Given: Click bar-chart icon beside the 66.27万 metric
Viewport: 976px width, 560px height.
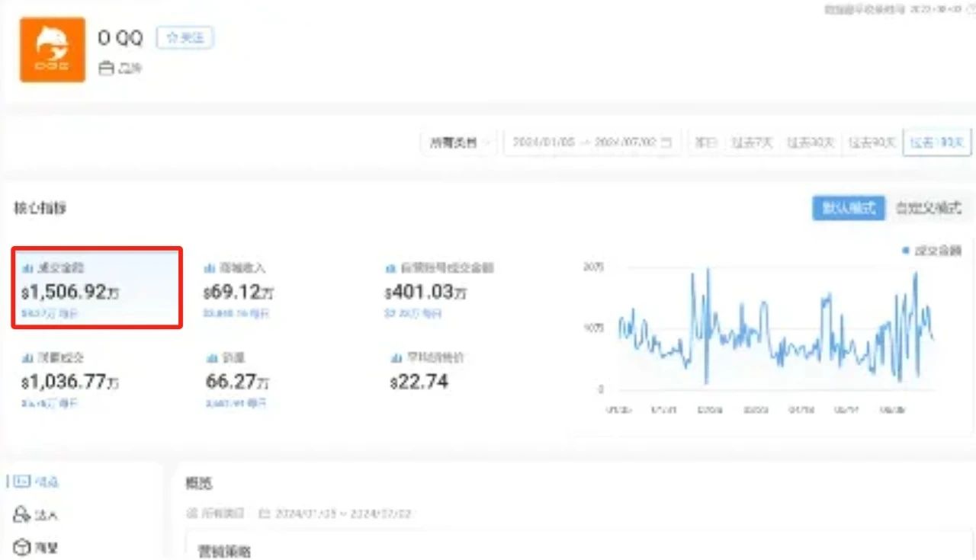Looking at the screenshot, I should pyautogui.click(x=210, y=357).
